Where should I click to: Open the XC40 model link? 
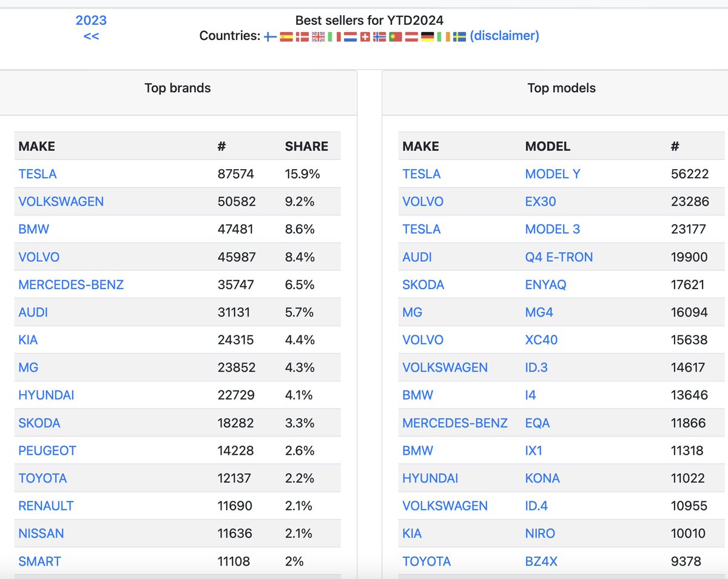(x=541, y=340)
